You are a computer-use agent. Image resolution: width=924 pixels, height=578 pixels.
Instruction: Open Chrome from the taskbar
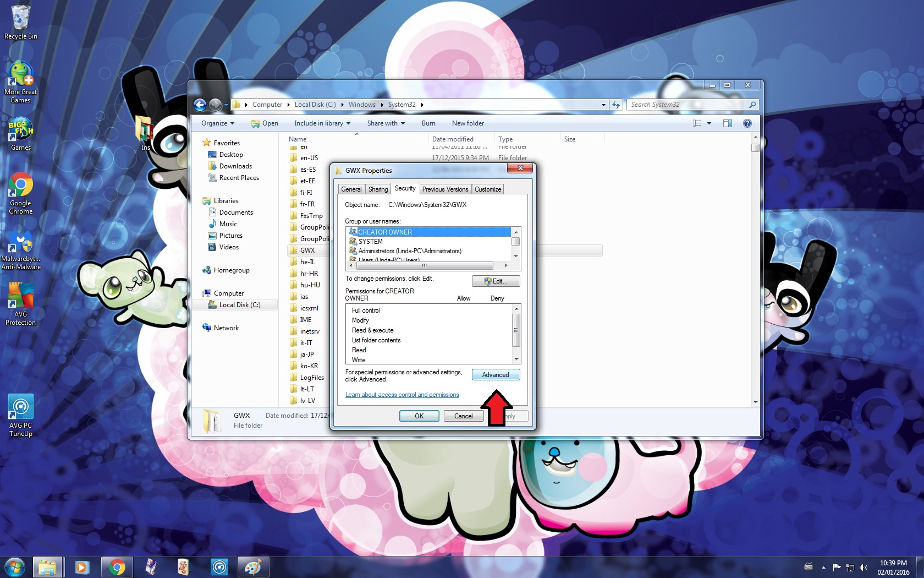pyautogui.click(x=117, y=566)
